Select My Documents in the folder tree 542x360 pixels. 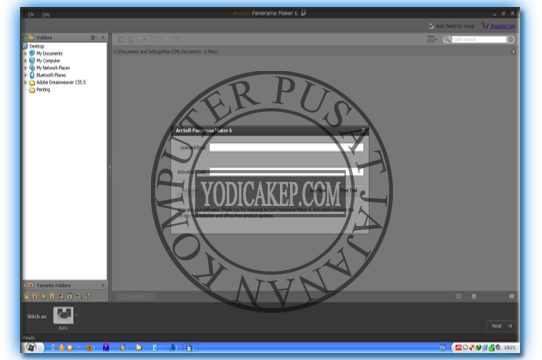49,53
